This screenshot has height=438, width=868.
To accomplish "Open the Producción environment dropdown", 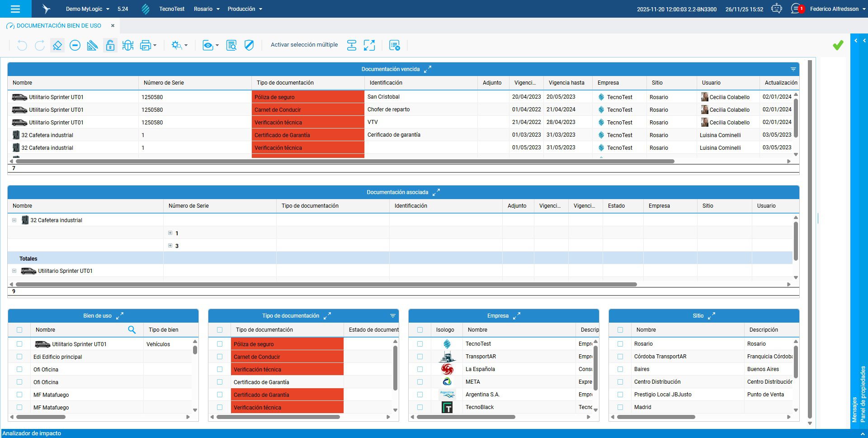I will [x=245, y=9].
